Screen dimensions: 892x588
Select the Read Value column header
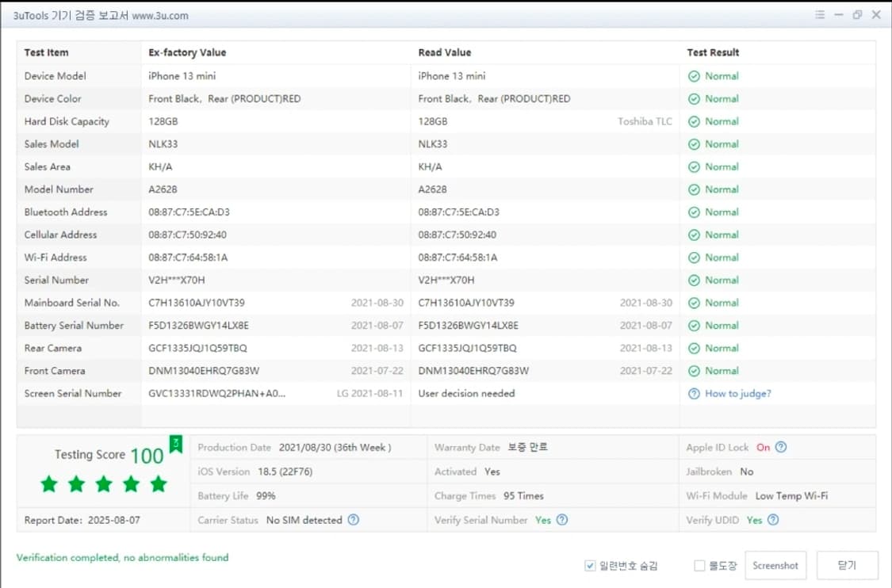444,52
